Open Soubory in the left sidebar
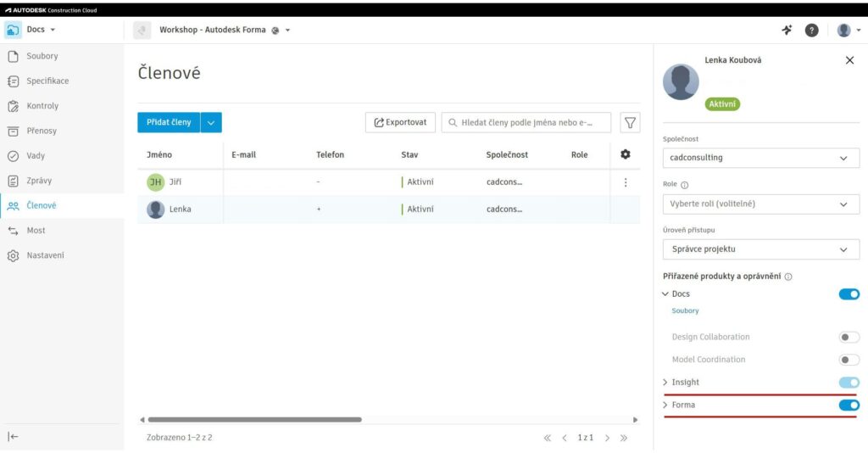 click(x=42, y=56)
